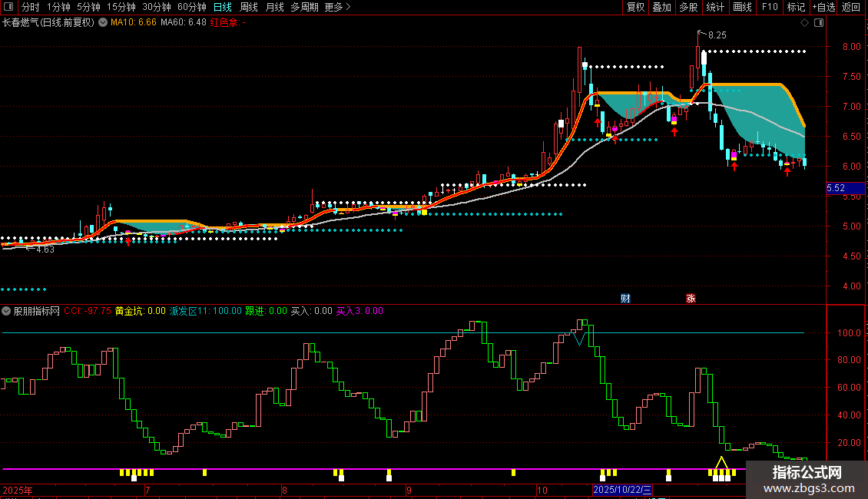The image size is (868, 499).
Task: Click the yellow triangle signal in CCI panel
Action: (721, 462)
